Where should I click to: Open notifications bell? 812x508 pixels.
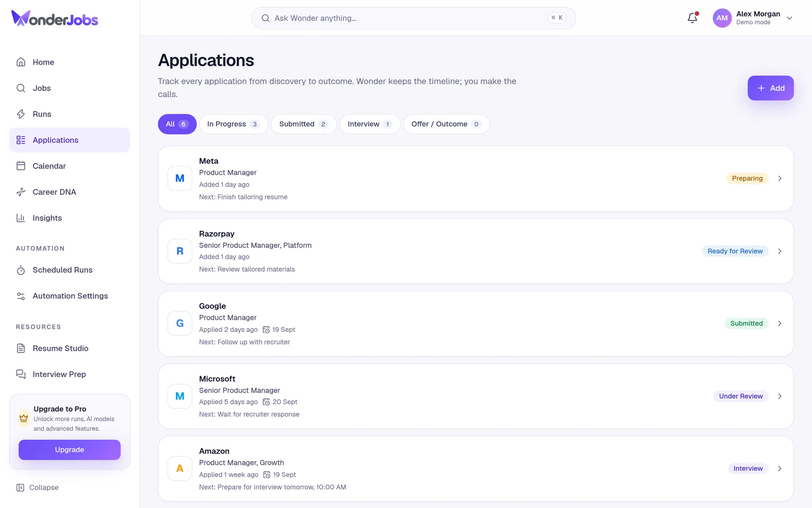[x=692, y=18]
